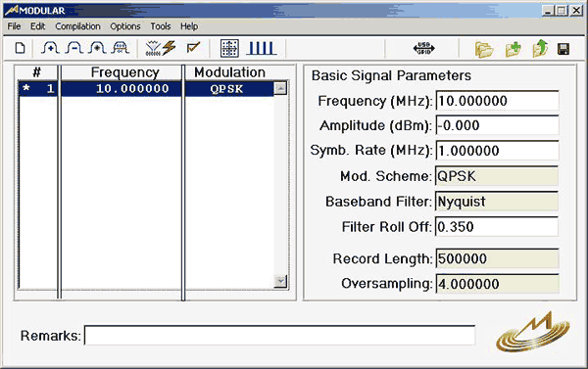The image size is (588, 369).
Task: Click the open folder icon
Action: click(x=484, y=49)
